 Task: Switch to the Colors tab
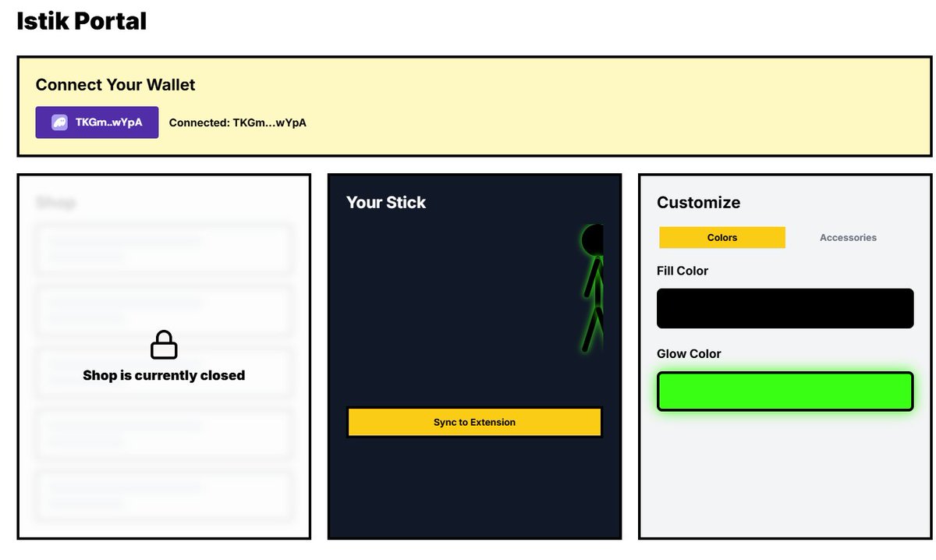722,237
